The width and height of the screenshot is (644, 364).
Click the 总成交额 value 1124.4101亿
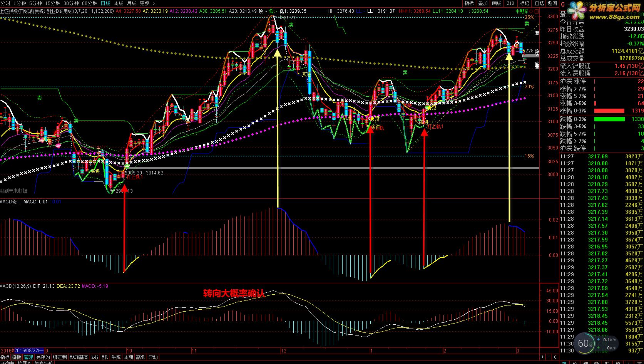[627, 51]
